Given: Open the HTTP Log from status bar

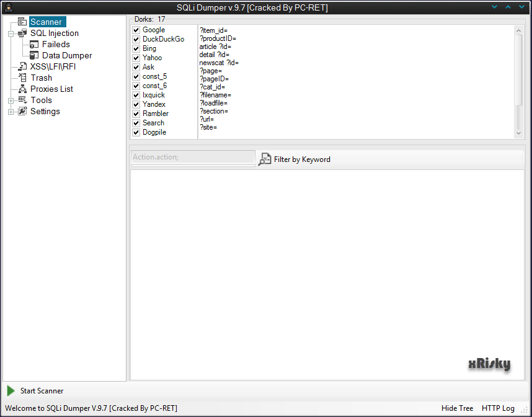Looking at the screenshot, I should [x=498, y=408].
